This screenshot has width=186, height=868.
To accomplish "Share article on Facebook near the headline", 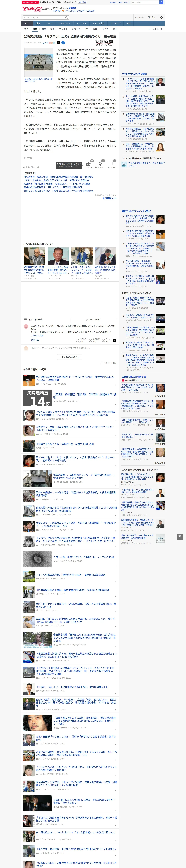I will [x=63, y=43].
